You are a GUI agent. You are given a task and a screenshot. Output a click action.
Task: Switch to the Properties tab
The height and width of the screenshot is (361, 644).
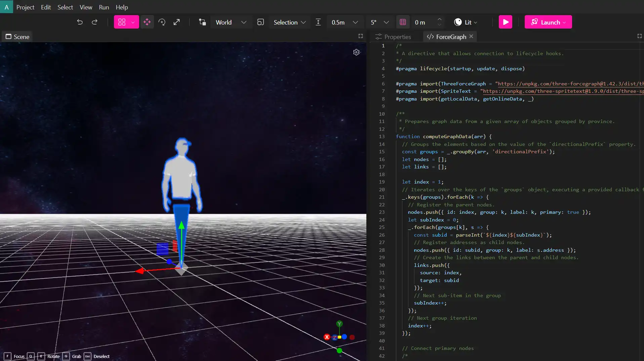coord(393,37)
